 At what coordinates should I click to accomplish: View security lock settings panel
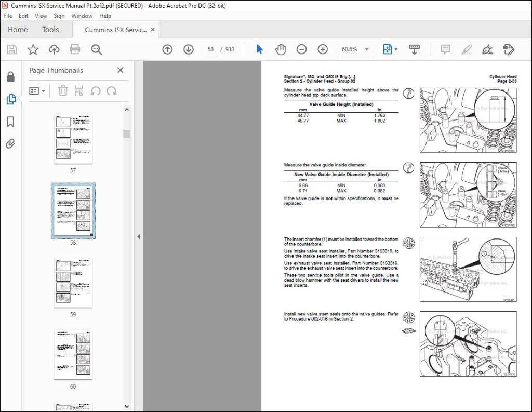[x=10, y=77]
